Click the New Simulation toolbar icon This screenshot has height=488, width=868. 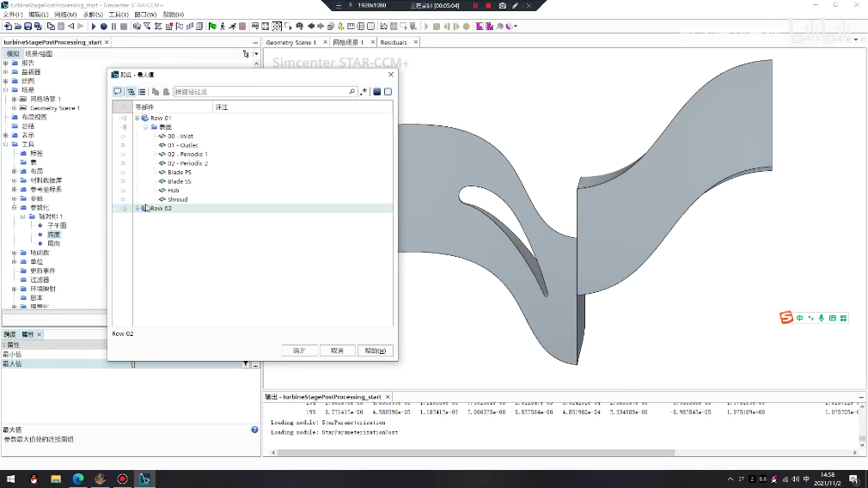(x=8, y=26)
